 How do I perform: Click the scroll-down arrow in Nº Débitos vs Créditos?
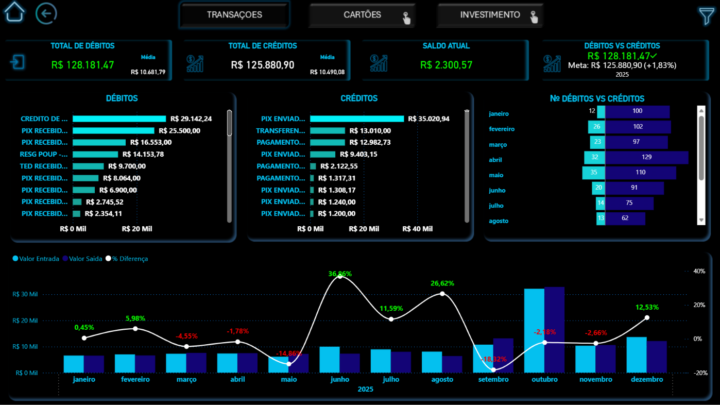[701, 220]
